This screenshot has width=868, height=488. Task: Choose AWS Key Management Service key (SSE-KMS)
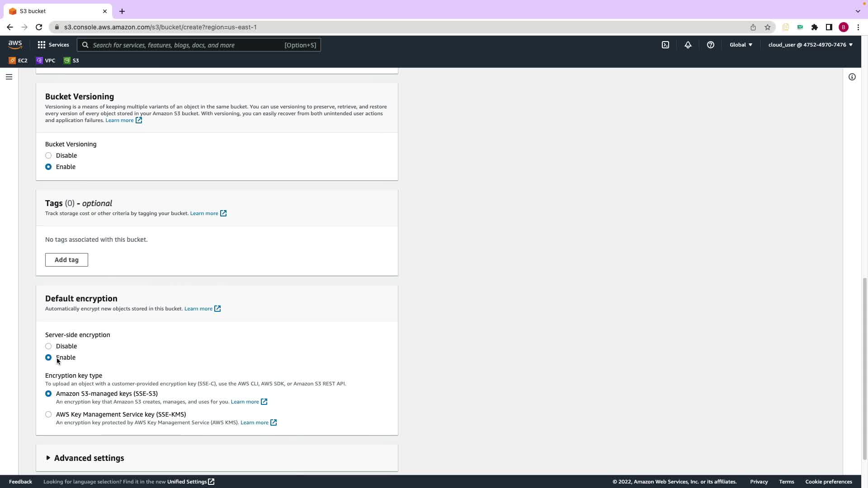[48, 414]
